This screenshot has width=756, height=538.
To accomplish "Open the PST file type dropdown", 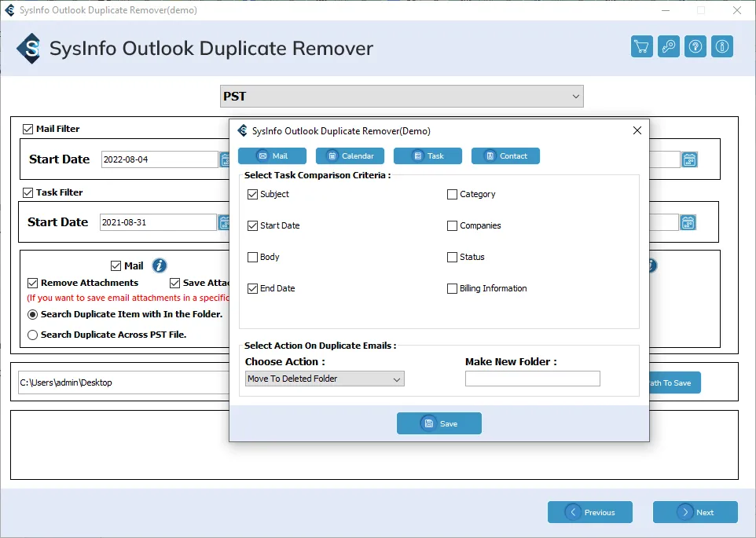I will 402,97.
